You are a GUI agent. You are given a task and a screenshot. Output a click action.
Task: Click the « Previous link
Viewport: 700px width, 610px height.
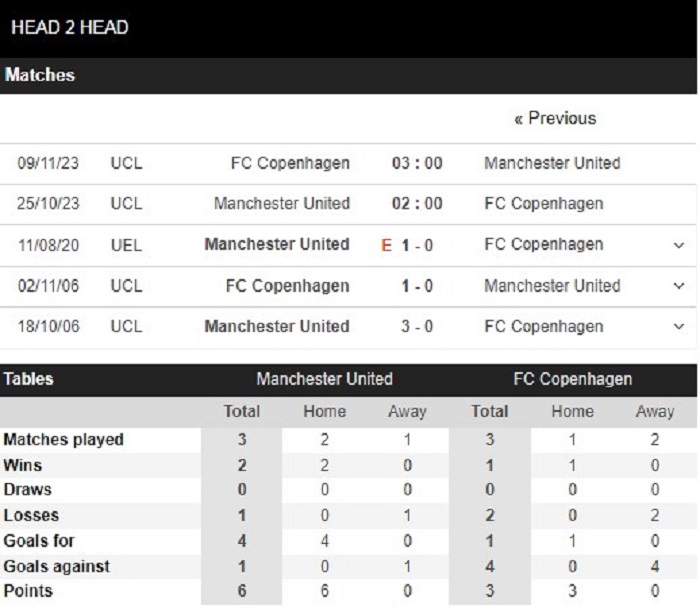[555, 118]
